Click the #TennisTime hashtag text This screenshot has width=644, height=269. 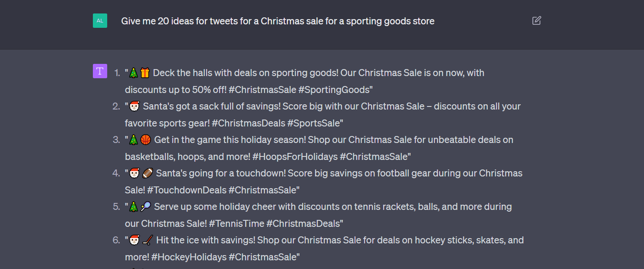click(x=236, y=224)
